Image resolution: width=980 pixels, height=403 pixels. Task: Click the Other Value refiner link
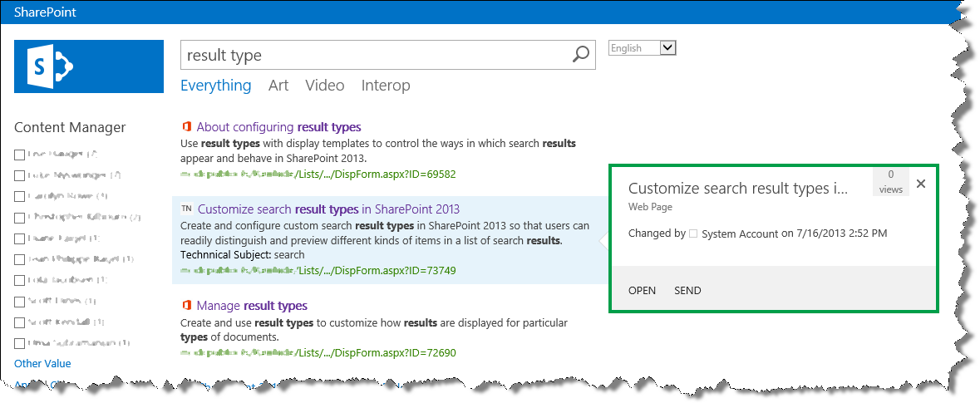click(42, 363)
